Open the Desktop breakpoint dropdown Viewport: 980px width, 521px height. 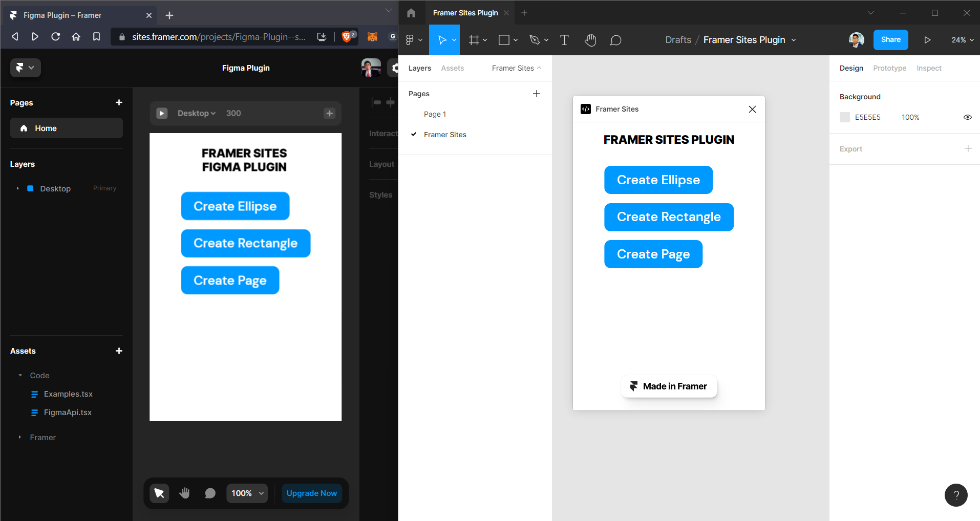(197, 113)
